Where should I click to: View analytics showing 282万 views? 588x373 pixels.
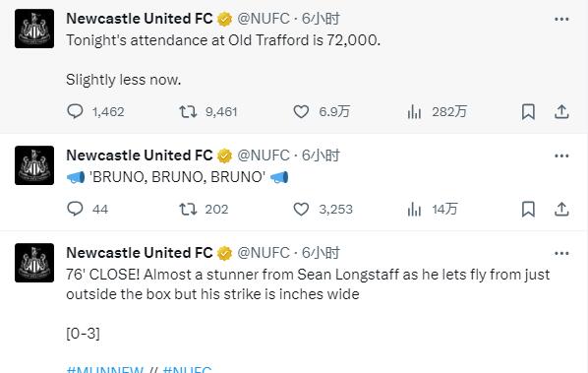[414, 111]
